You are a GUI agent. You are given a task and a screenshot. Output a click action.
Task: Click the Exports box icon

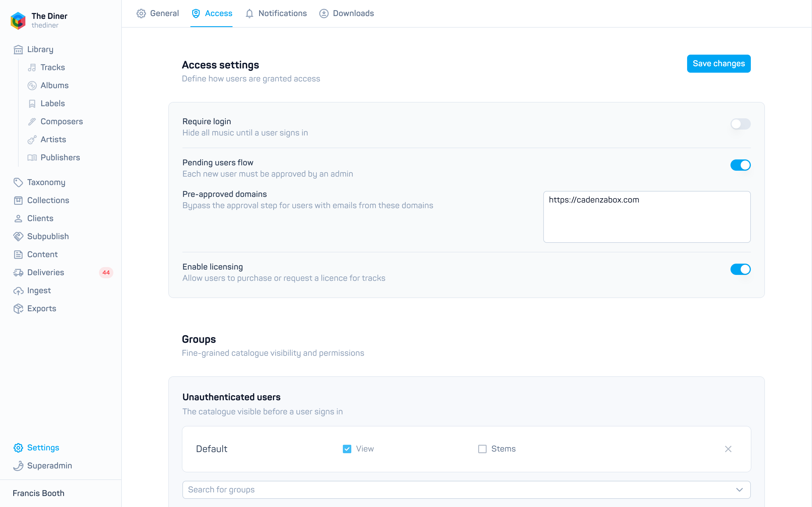[18, 308]
